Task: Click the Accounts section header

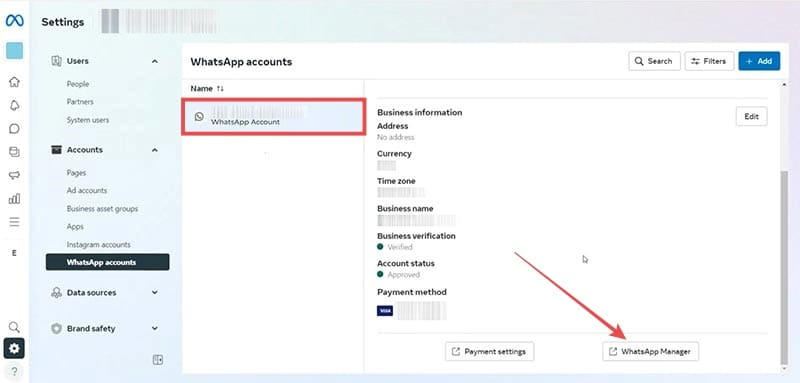Action: click(85, 150)
